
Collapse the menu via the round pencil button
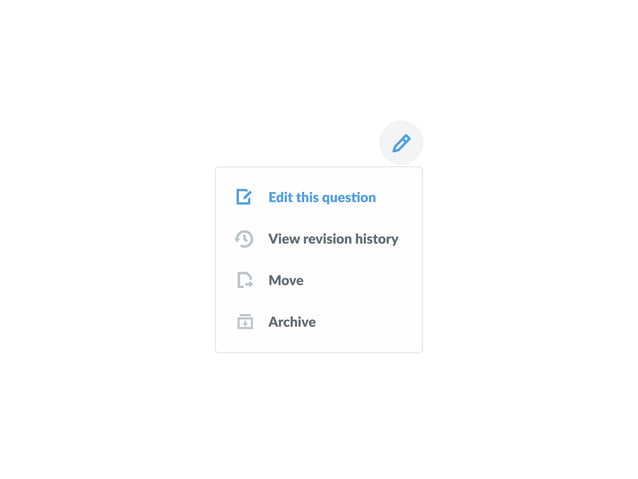tap(401, 143)
